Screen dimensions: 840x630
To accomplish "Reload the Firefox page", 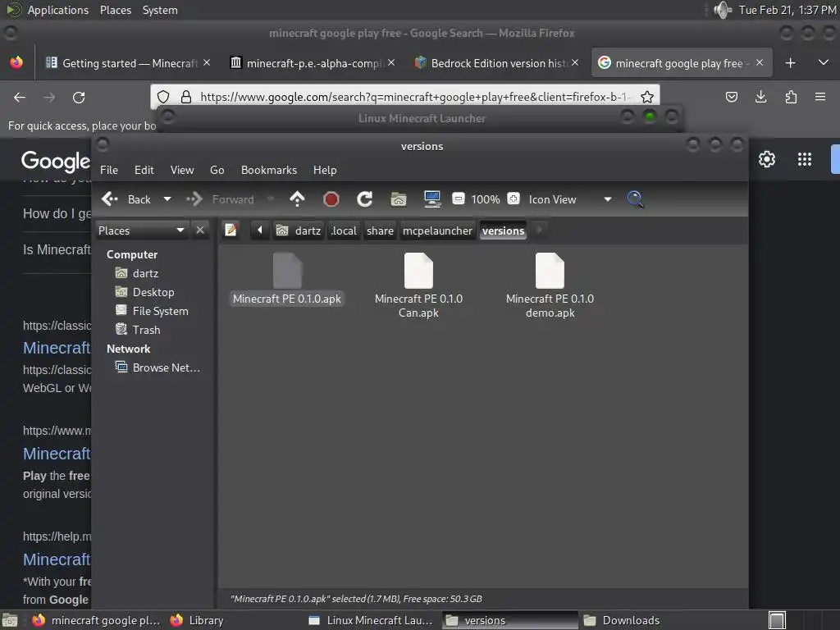I will pos(79,97).
